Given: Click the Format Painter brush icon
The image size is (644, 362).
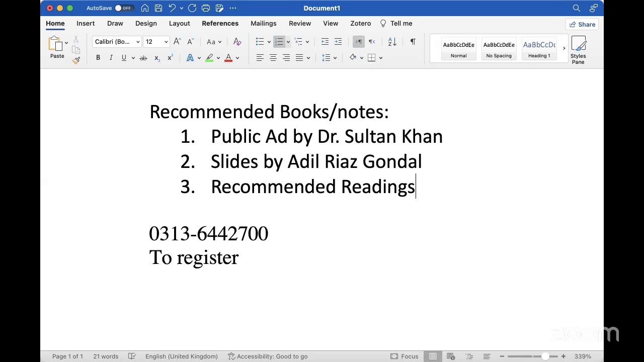Looking at the screenshot, I should pos(76,60).
